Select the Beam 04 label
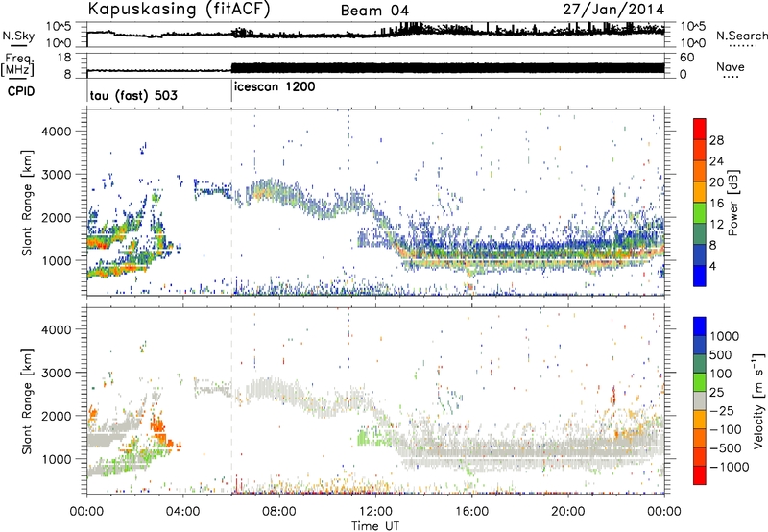 coord(374,11)
